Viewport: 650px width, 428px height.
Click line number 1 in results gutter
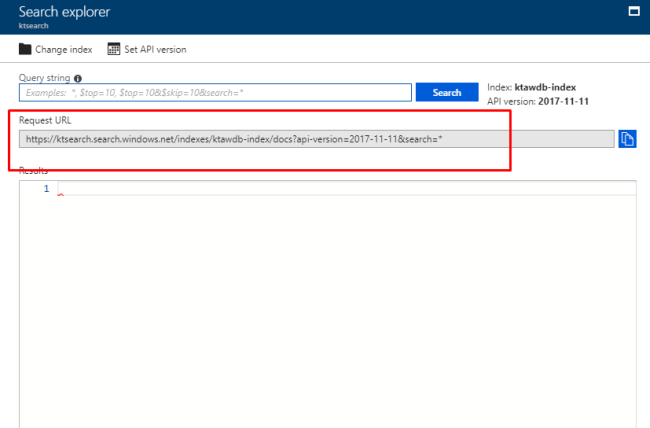[x=46, y=189]
